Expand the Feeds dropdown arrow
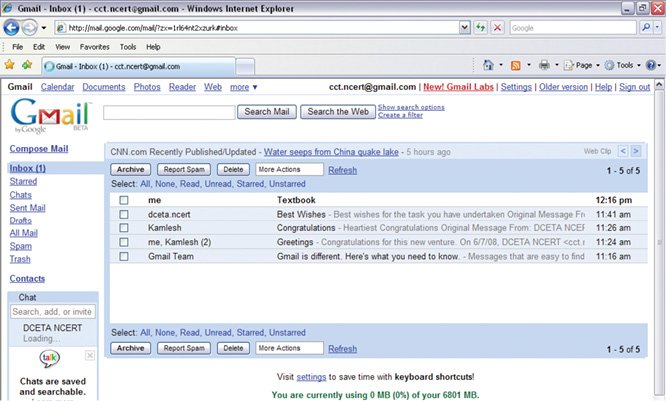This screenshot has width=666, height=401. click(529, 65)
